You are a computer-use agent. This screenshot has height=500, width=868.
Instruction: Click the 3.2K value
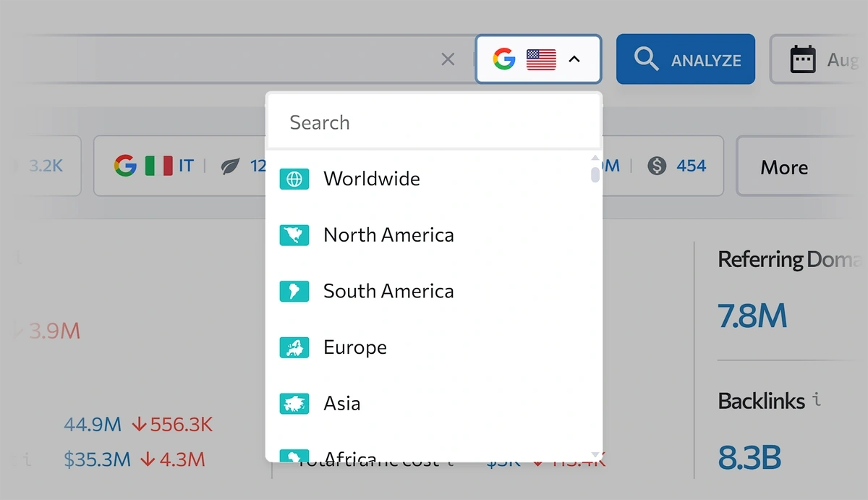[x=46, y=166]
